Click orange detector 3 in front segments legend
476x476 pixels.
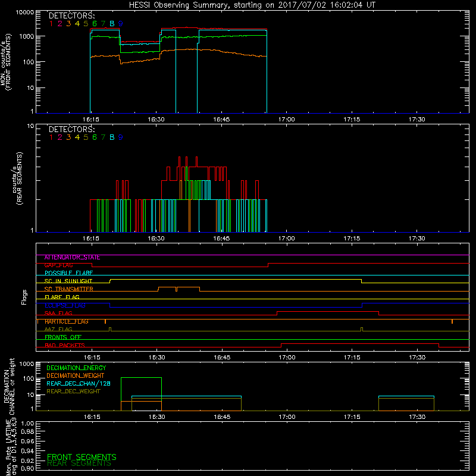pos(68,24)
